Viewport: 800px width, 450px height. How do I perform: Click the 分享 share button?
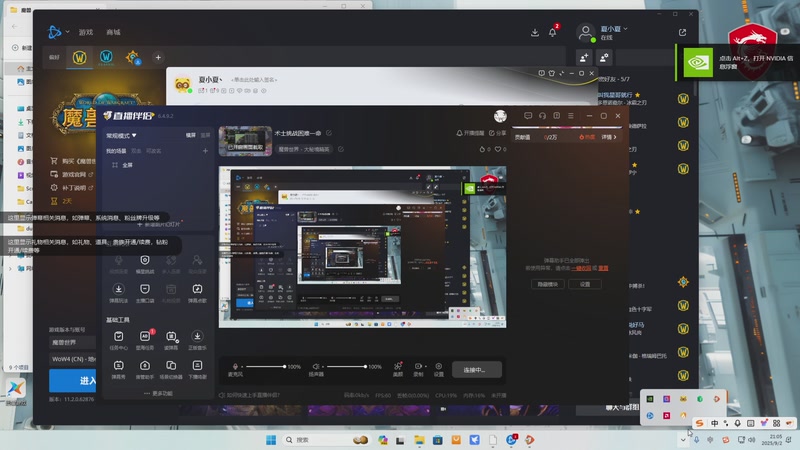point(497,133)
